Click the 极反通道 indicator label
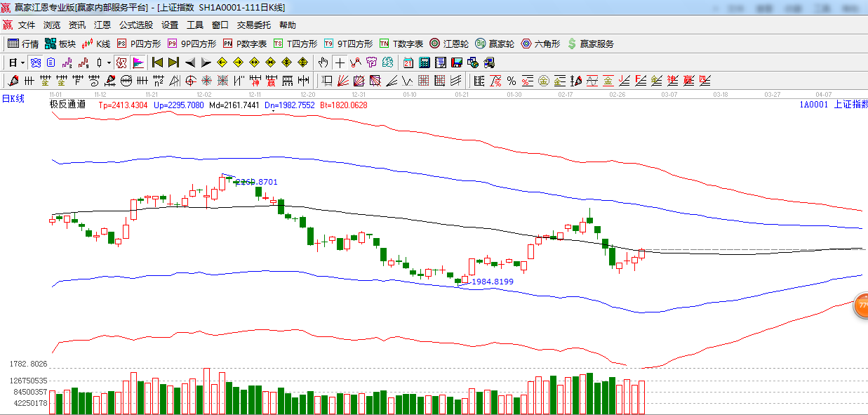Screen dimensions: 868x415 point(67,105)
